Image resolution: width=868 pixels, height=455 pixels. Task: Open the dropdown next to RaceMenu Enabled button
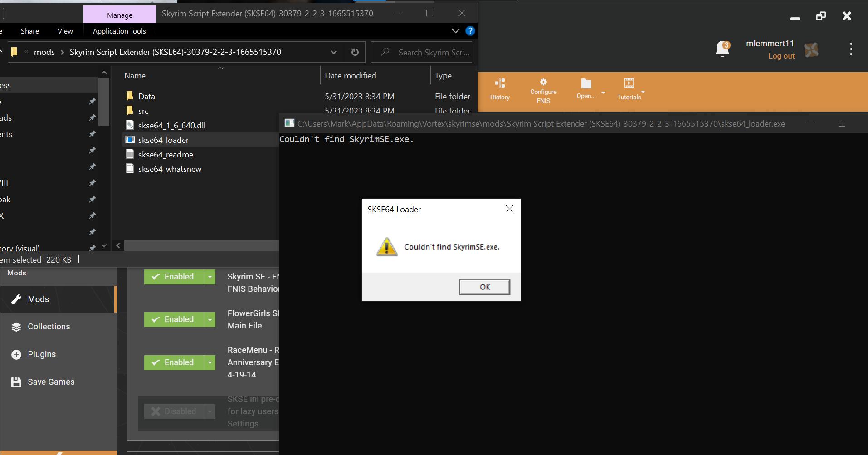(210, 362)
